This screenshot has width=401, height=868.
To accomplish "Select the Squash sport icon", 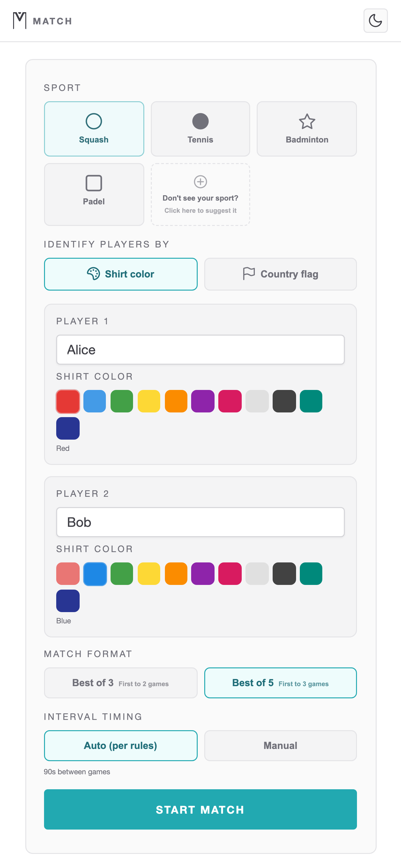I will point(94,121).
